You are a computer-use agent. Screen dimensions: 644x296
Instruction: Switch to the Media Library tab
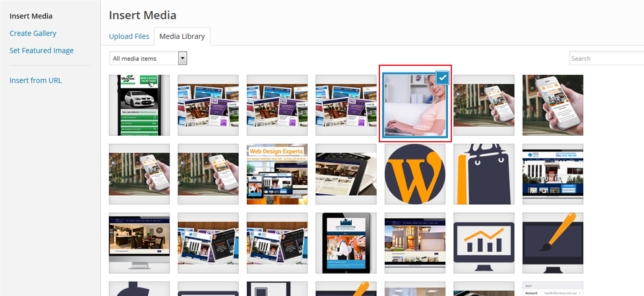[x=181, y=36]
